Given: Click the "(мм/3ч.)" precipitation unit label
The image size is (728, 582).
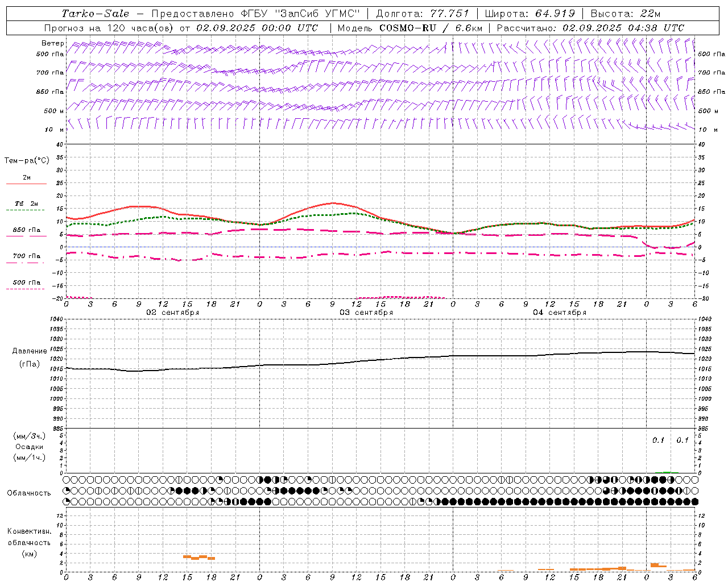Looking at the screenshot, I should coord(29,436).
